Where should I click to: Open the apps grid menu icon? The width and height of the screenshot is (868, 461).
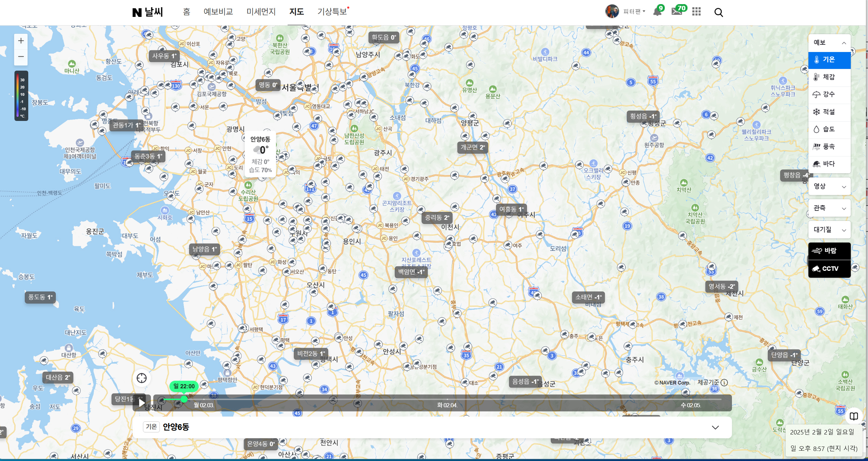(696, 12)
